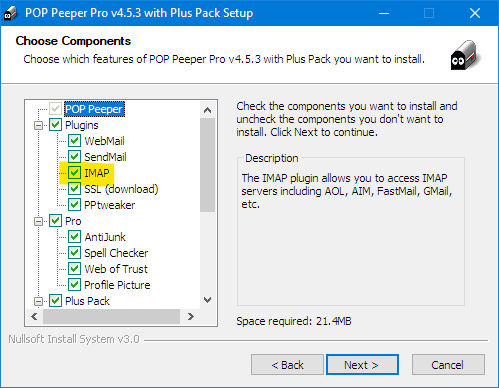
Task: Uncheck the Spell Checker checkbox
Action: click(74, 253)
